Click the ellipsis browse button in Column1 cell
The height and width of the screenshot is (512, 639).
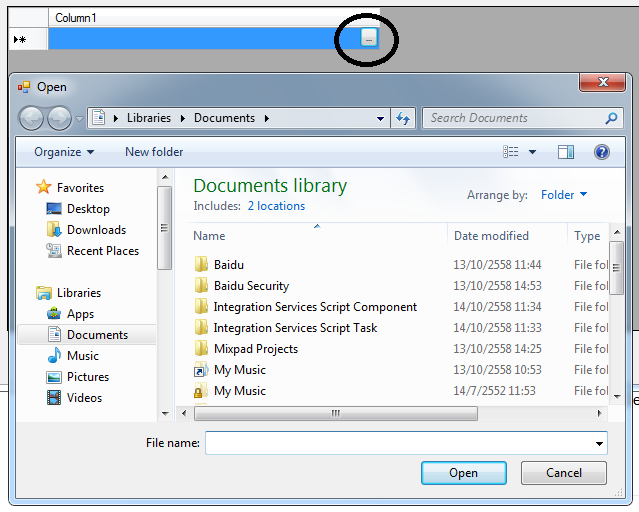(369, 38)
